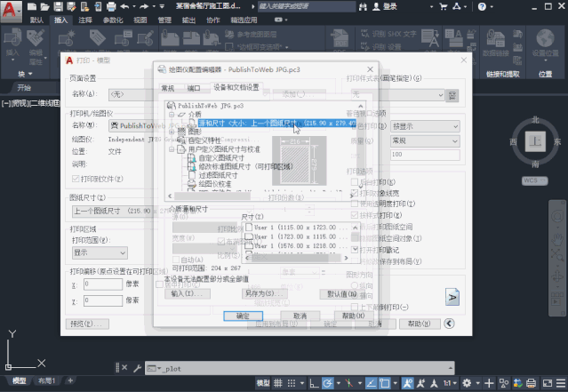Expand the 图形 graphics tree node

(x=172, y=132)
